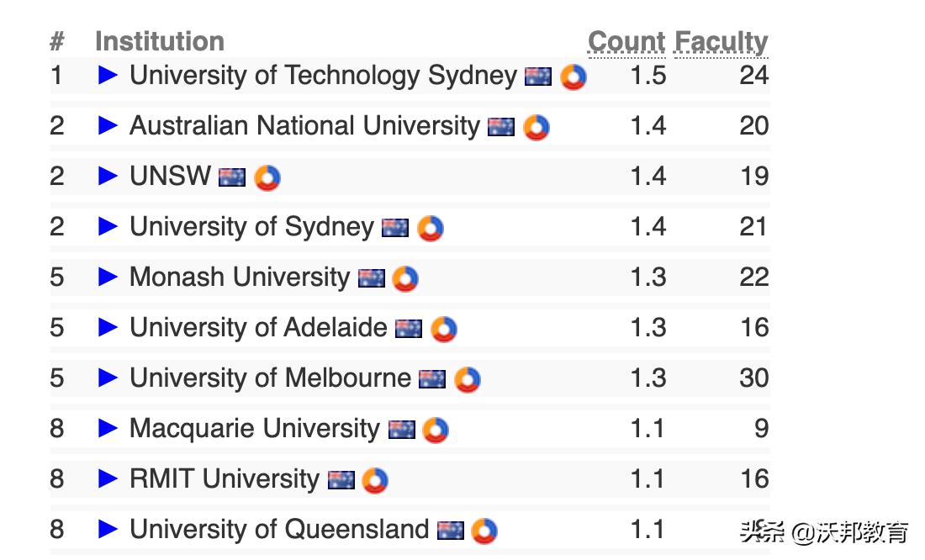Click Macquarie University's donut chart icon
Image resolution: width=925 pixels, height=560 pixels.
(x=436, y=431)
